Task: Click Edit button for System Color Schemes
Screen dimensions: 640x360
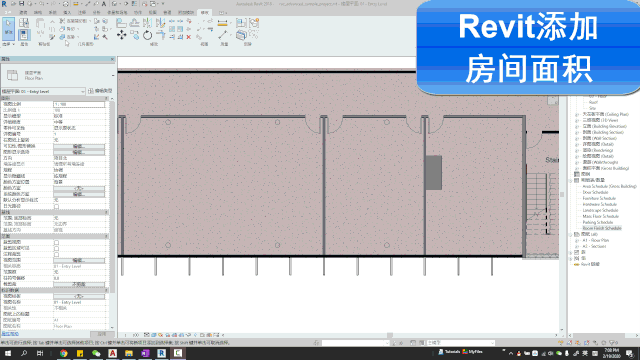Action: coord(79,194)
